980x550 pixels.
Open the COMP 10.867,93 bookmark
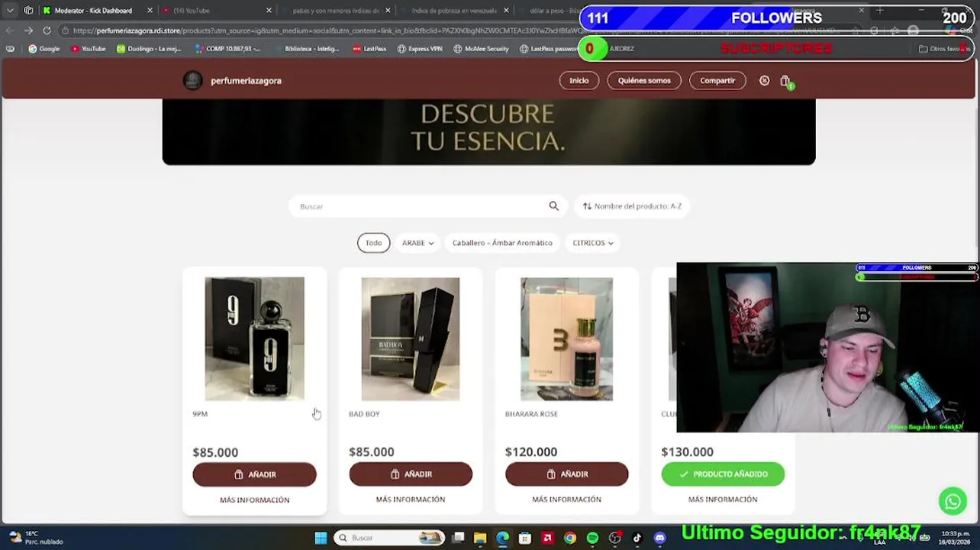[227, 49]
